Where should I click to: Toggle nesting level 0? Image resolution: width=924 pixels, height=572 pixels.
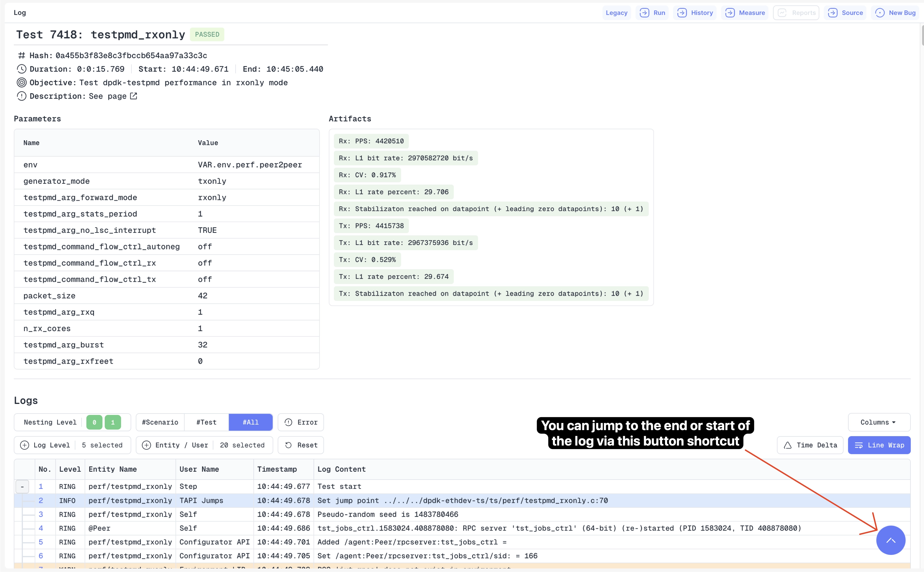(x=94, y=422)
